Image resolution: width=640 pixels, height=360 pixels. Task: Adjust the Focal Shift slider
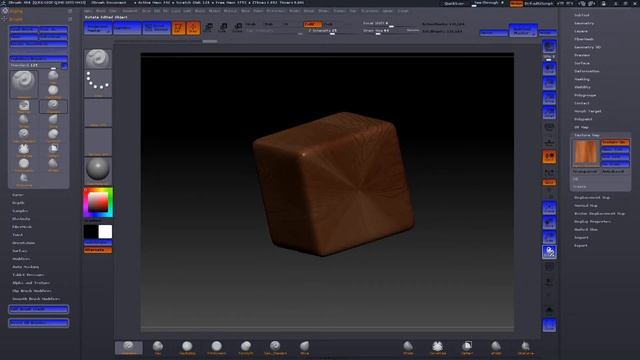(x=390, y=24)
